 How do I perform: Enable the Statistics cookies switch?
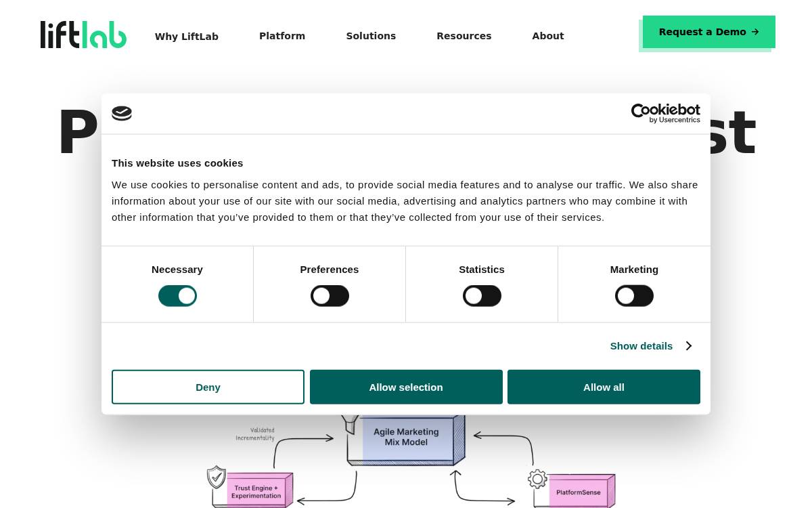pos(482,296)
